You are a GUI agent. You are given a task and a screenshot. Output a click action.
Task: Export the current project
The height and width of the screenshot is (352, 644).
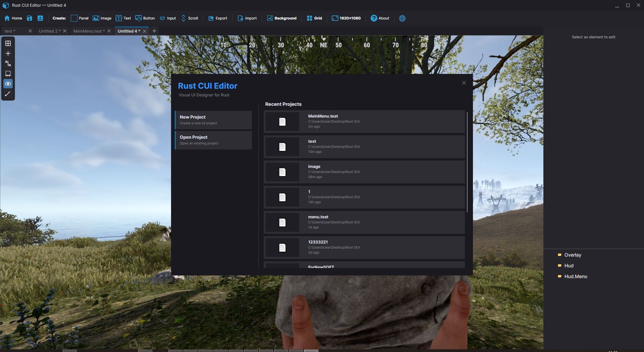(x=217, y=18)
